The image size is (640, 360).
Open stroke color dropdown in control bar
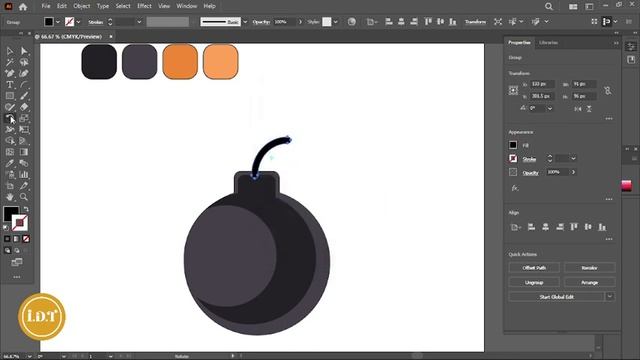tap(78, 22)
